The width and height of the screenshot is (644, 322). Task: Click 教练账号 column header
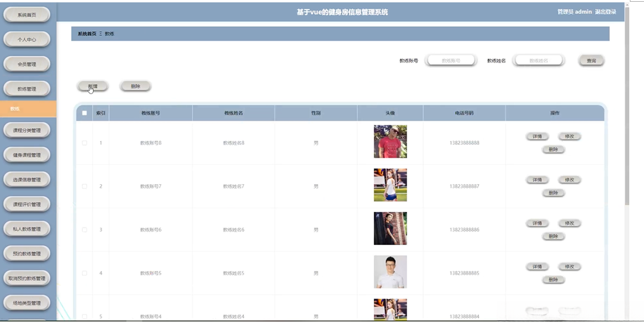point(151,113)
